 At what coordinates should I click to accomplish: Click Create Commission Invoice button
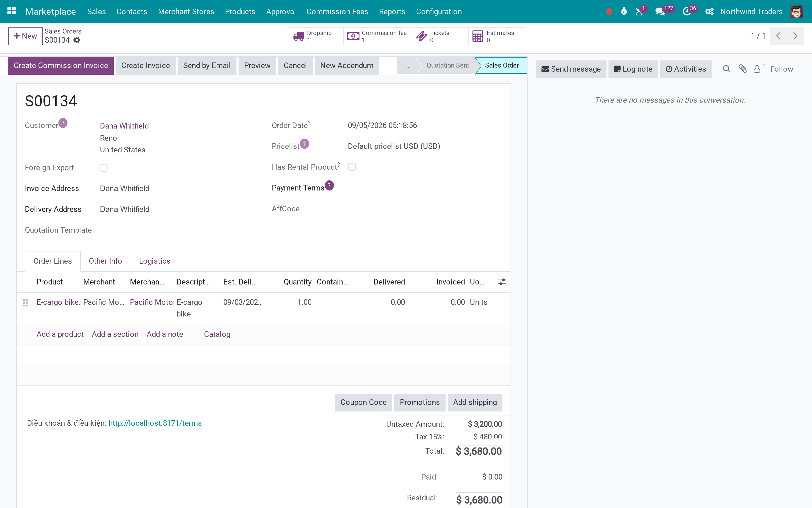pyautogui.click(x=61, y=66)
